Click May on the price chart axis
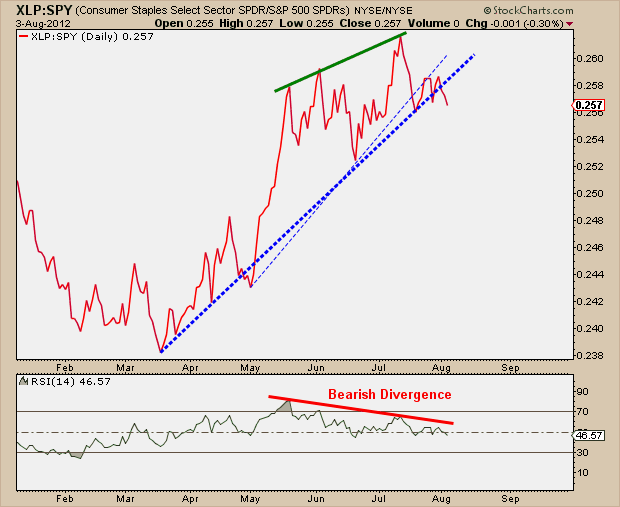This screenshot has width=620, height=507. 250,368
